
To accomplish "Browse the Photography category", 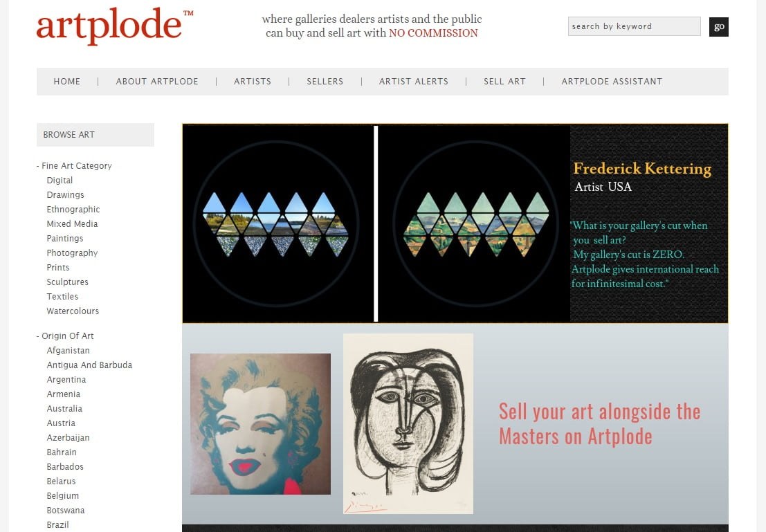I will [72, 253].
